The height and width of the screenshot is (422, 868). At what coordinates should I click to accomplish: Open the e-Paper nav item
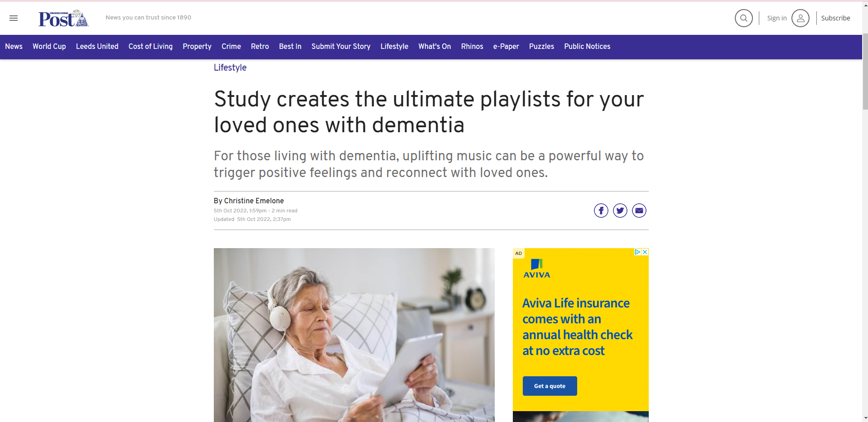[x=506, y=47]
